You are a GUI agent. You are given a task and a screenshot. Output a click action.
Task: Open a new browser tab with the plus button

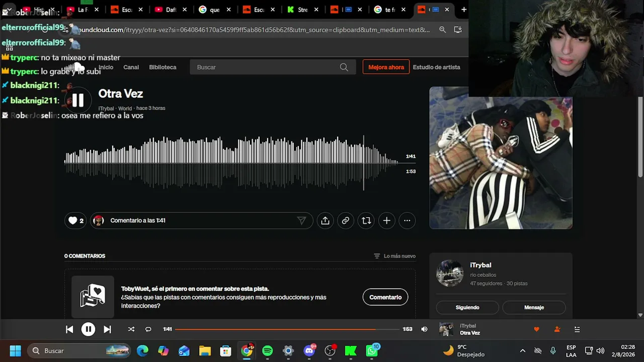pyautogui.click(x=464, y=10)
